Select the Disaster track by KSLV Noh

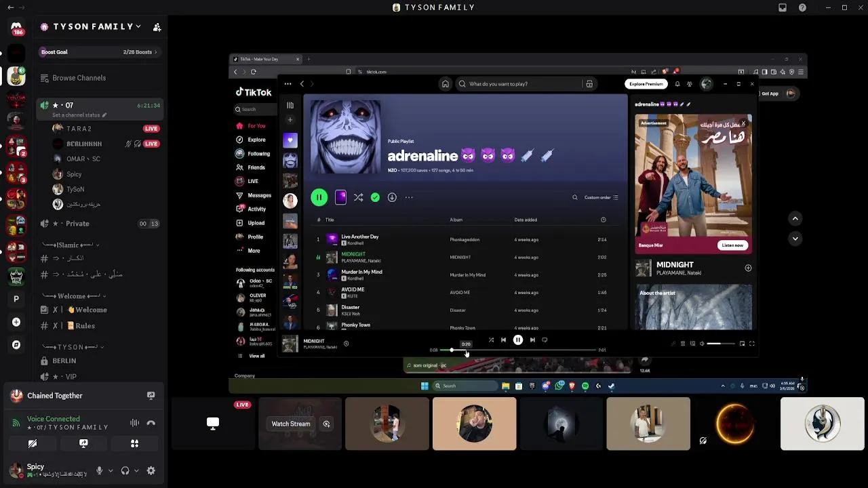[x=465, y=310]
